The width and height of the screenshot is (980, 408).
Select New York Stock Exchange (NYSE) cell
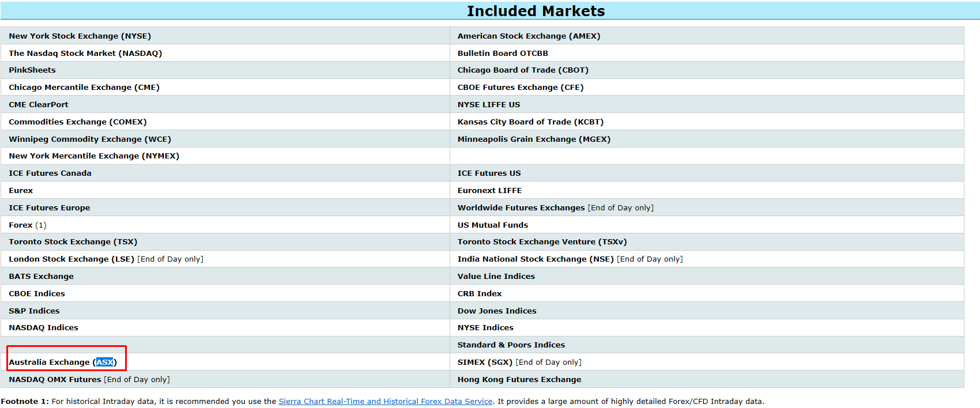pyautogui.click(x=80, y=36)
